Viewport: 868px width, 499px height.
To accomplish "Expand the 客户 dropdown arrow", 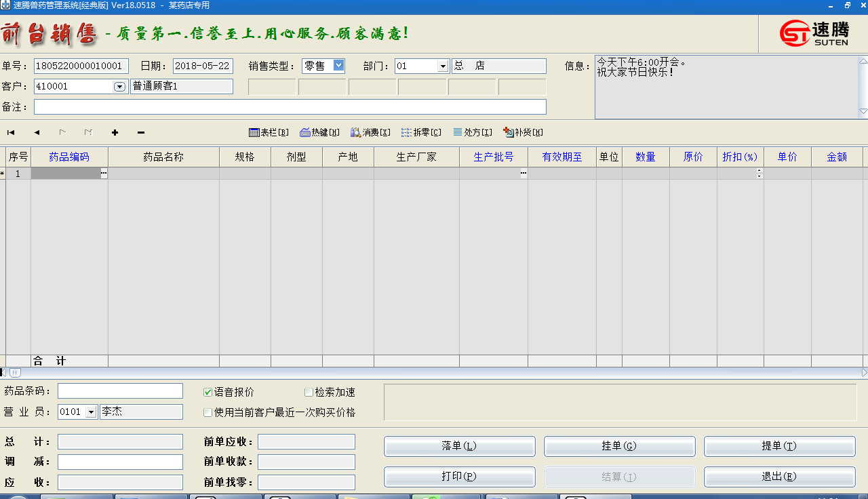I will click(119, 87).
